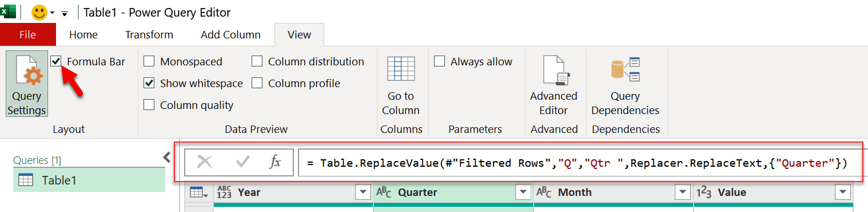Click the table corner menu icon
The height and width of the screenshot is (212, 868).
(x=199, y=193)
